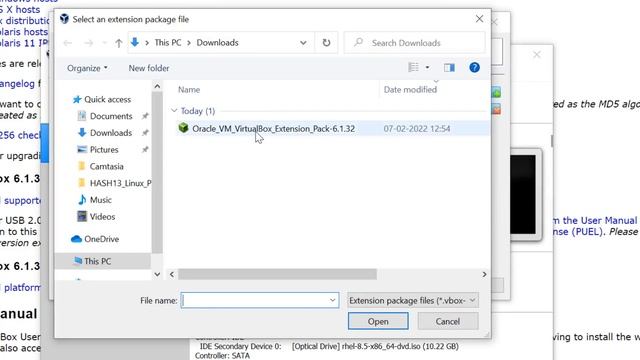This screenshot has height=360, width=640.
Task: Click the navigation pane scroll down arrow
Action: (x=157, y=274)
